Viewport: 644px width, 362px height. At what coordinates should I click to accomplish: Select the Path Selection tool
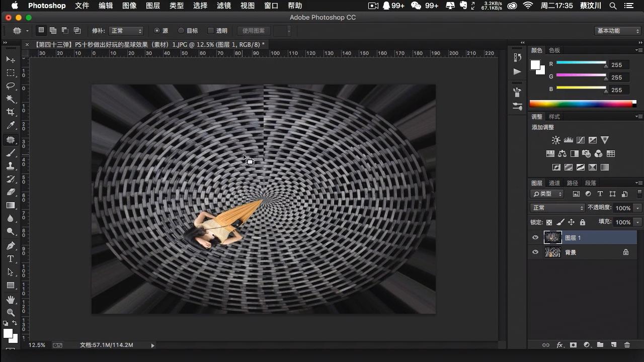point(11,272)
